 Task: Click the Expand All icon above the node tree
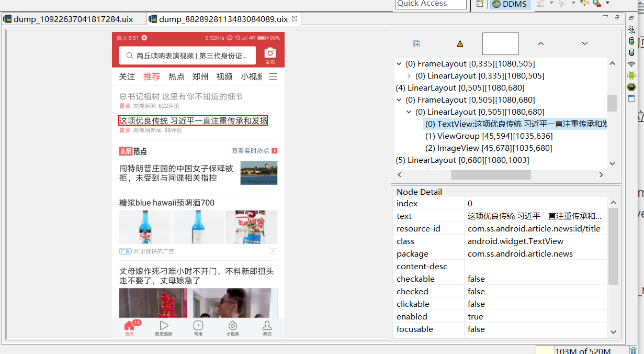416,44
